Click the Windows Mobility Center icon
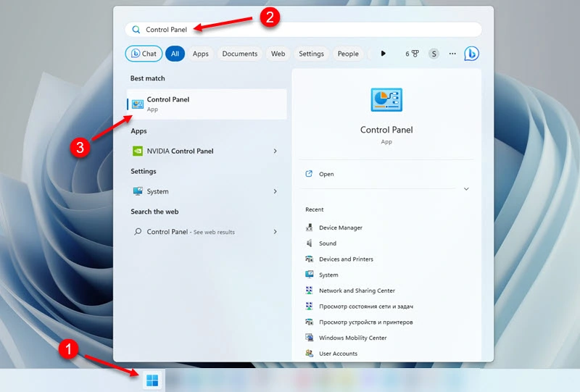The image size is (580, 392). coord(310,337)
